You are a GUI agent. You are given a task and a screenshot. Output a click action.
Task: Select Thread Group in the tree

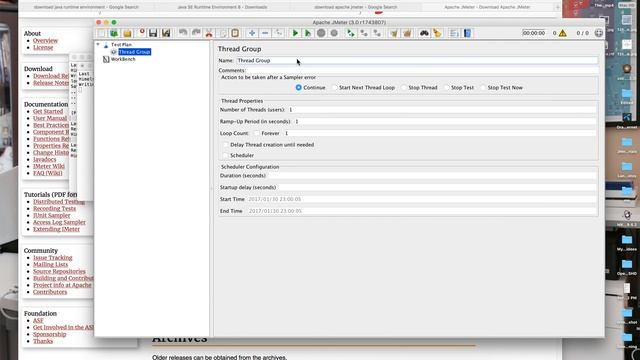tap(134, 52)
